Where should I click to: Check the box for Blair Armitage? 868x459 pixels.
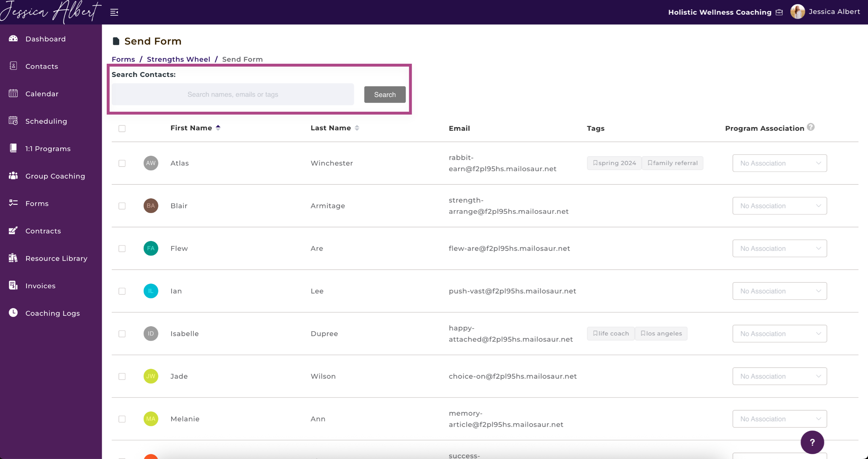122,206
